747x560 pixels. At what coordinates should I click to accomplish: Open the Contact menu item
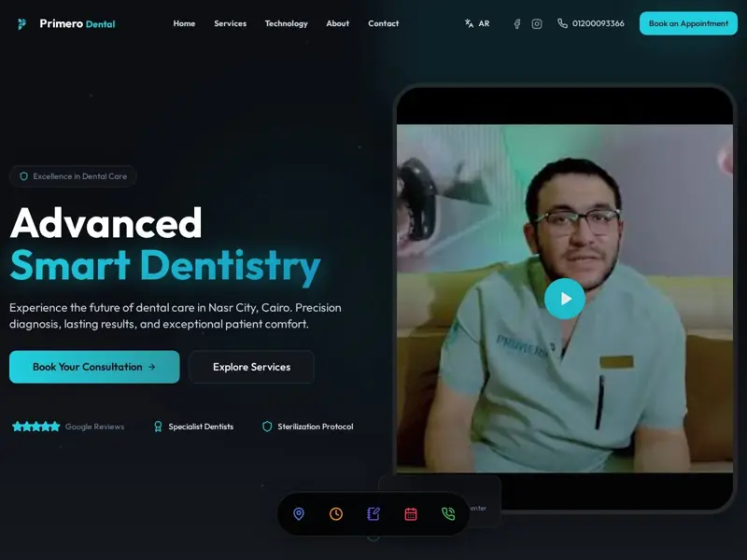click(x=384, y=23)
